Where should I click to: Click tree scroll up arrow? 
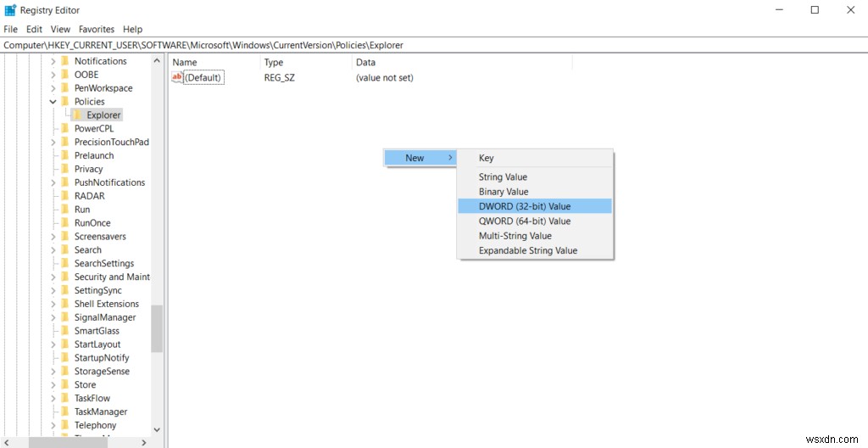[157, 61]
